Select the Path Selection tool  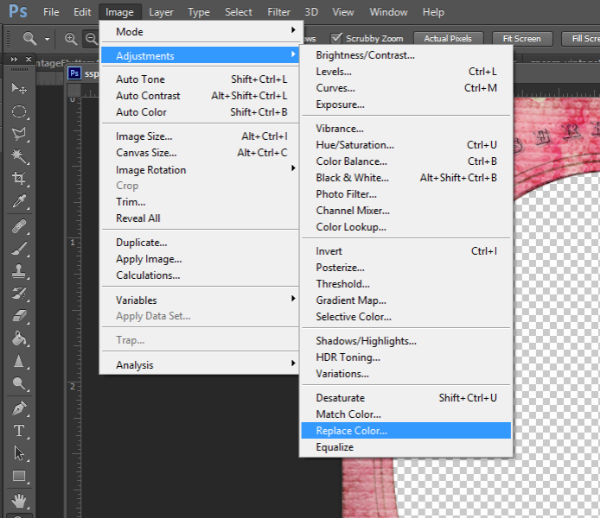pyautogui.click(x=19, y=453)
